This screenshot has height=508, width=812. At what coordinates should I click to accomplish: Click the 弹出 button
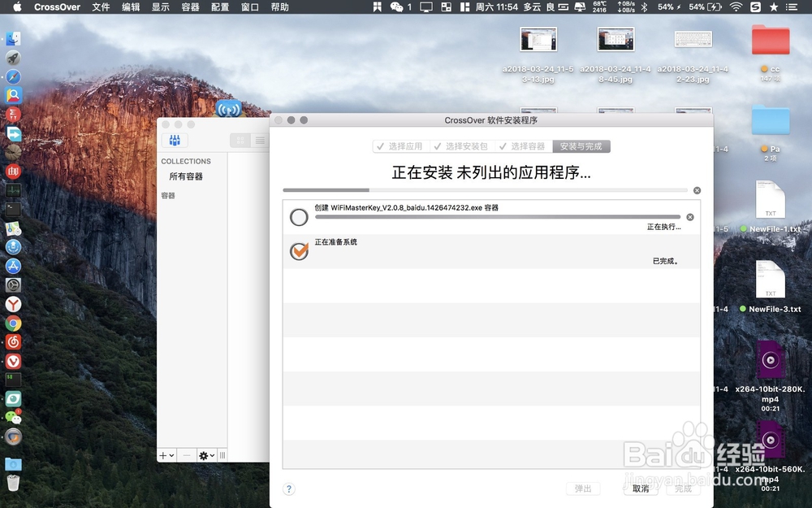583,488
